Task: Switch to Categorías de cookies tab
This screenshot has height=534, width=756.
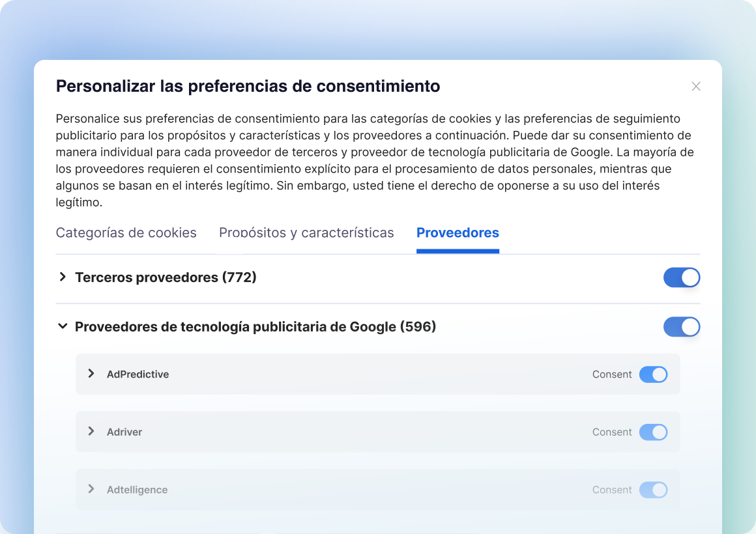Action: pyautogui.click(x=126, y=232)
